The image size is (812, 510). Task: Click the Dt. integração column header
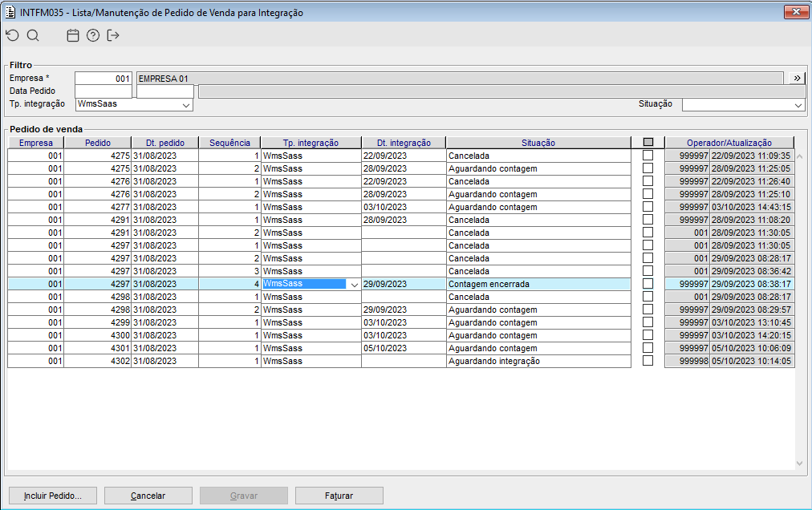[404, 143]
